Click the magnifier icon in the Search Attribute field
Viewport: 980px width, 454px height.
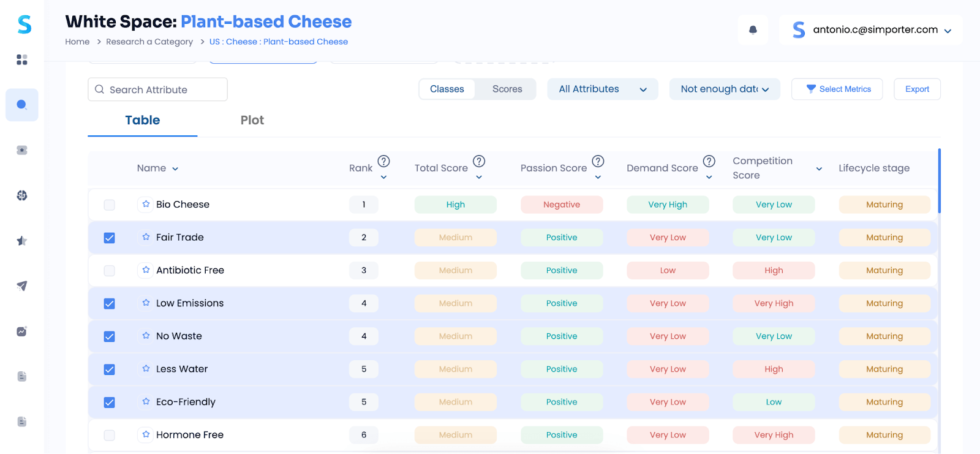[x=99, y=89]
